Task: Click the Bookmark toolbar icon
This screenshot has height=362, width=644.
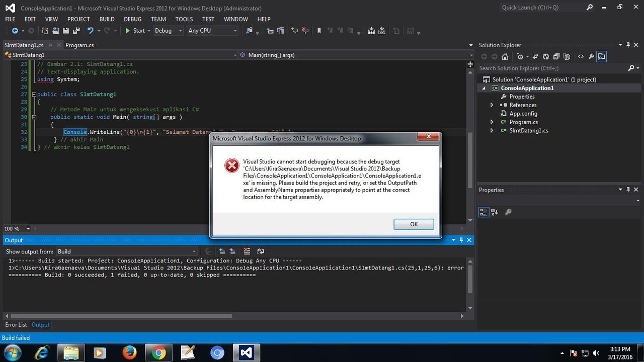Action: (x=319, y=31)
